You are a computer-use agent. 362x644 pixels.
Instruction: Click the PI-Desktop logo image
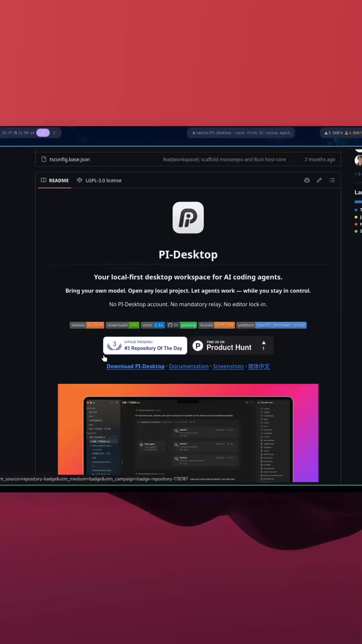tap(188, 217)
